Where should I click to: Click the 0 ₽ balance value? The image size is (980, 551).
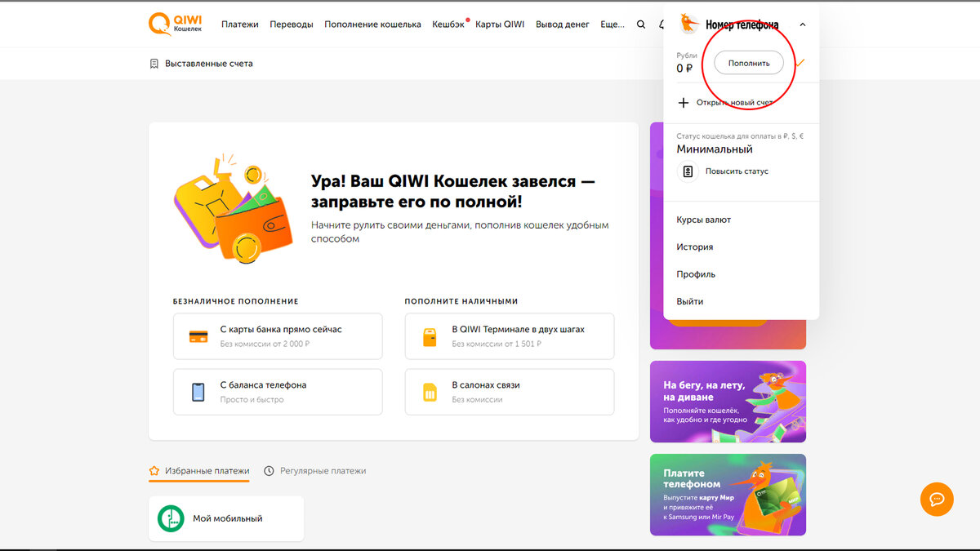[x=684, y=69]
